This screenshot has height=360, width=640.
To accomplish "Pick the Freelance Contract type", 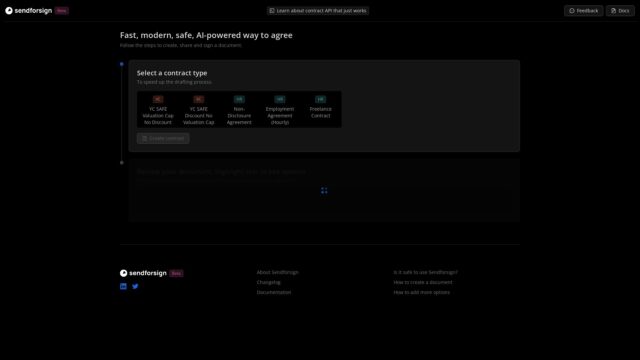I will coord(320,110).
